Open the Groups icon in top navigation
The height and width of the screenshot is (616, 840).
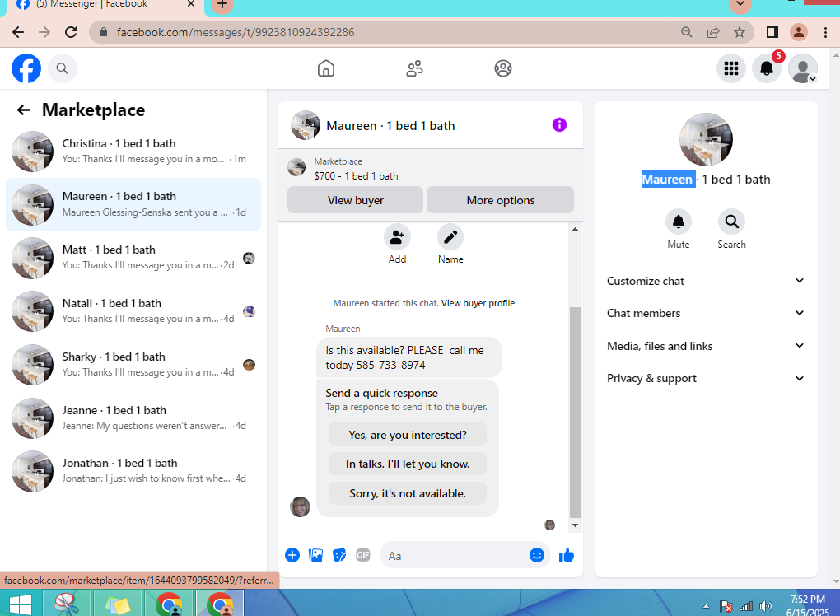coord(502,68)
